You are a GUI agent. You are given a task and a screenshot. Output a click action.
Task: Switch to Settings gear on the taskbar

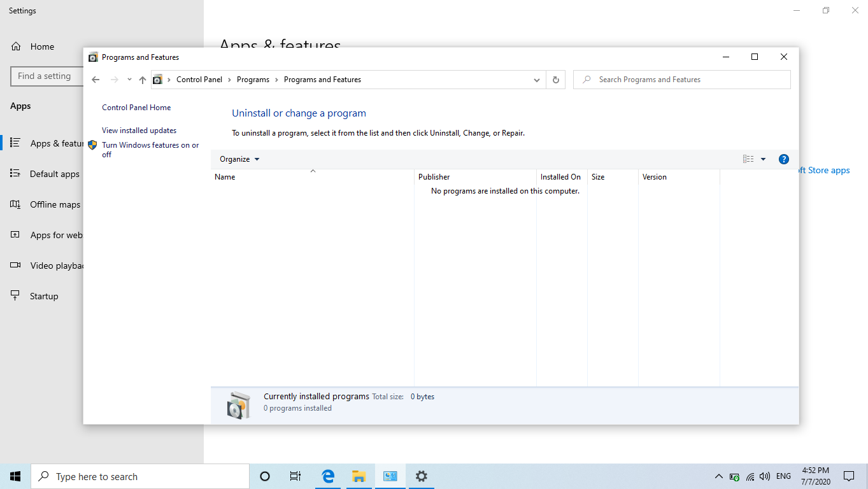(x=421, y=476)
